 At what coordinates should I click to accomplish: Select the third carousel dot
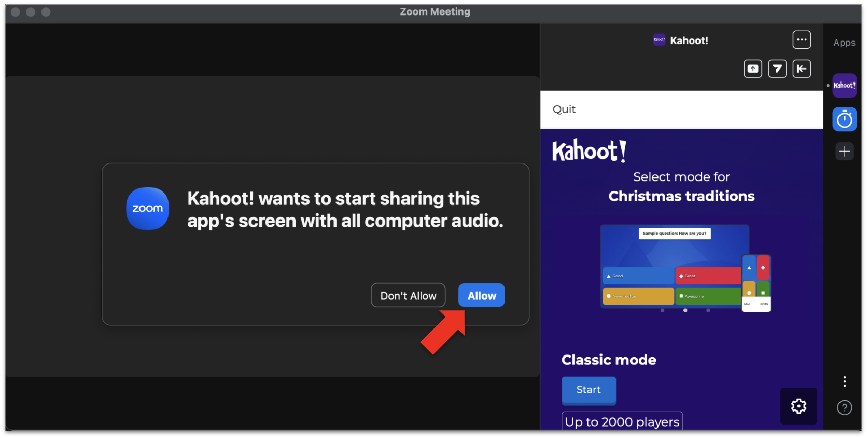point(708,310)
